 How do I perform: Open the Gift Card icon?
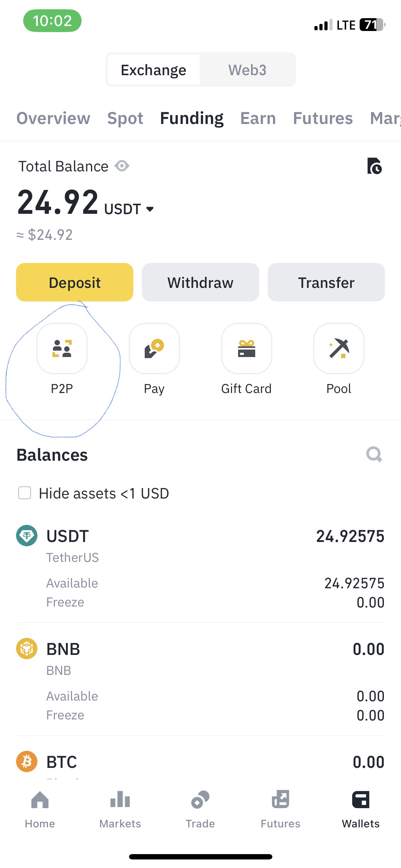(x=247, y=348)
